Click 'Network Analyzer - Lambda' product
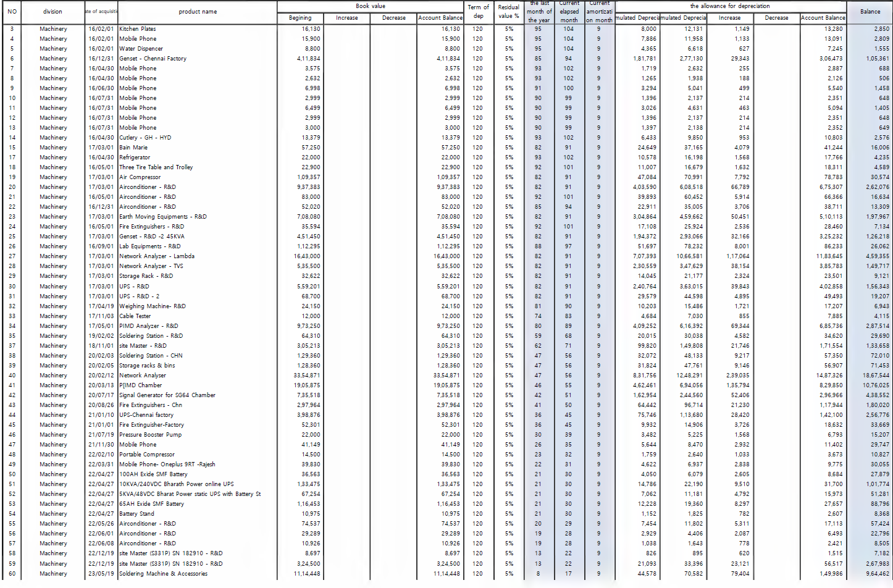The image size is (893, 588). pos(157,256)
